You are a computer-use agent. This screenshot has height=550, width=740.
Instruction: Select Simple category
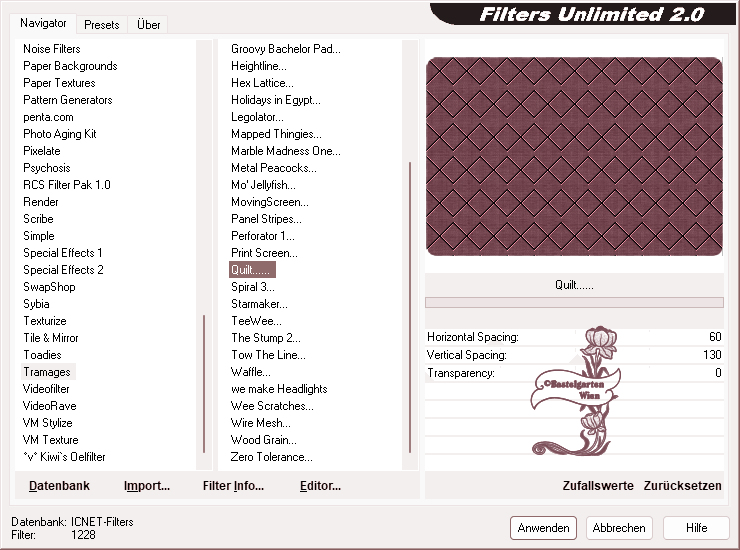click(x=39, y=236)
